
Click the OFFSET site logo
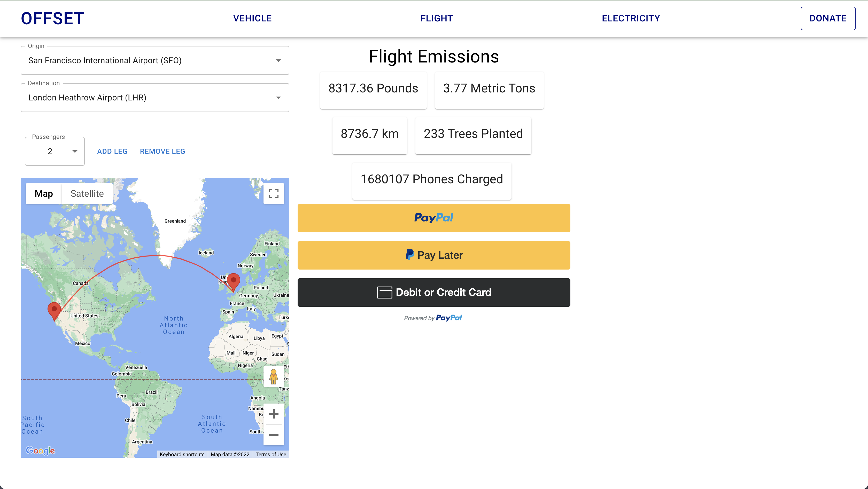coord(52,18)
